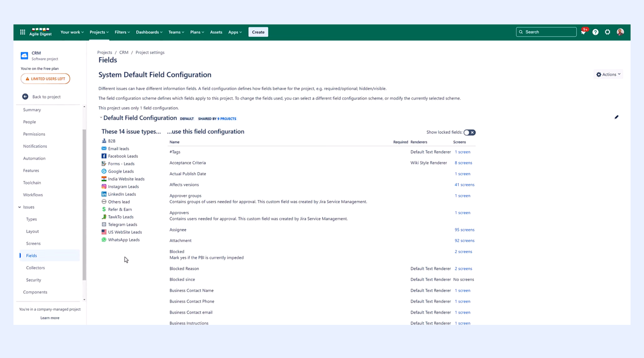Click the Refer & Earn dollar icon
Viewport: 644px width, 358px height.
pos(104,209)
